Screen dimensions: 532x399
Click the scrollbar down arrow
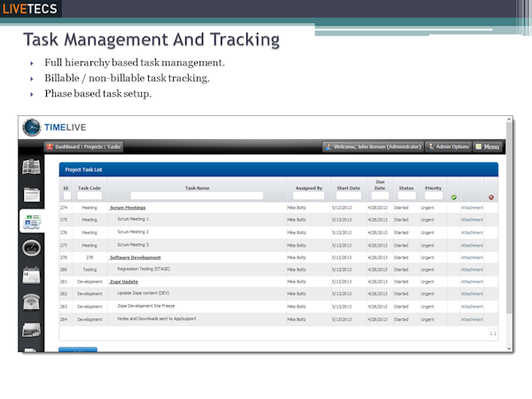(509, 348)
